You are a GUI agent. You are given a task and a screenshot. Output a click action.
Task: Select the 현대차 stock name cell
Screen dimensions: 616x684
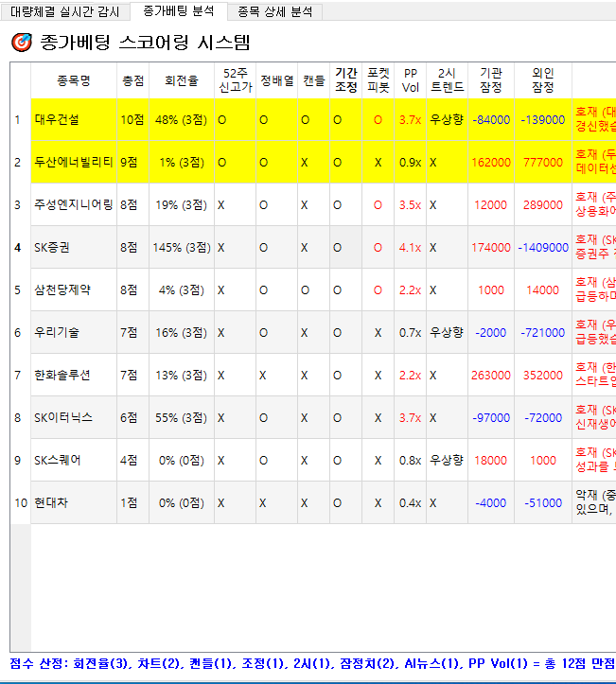pos(74,502)
